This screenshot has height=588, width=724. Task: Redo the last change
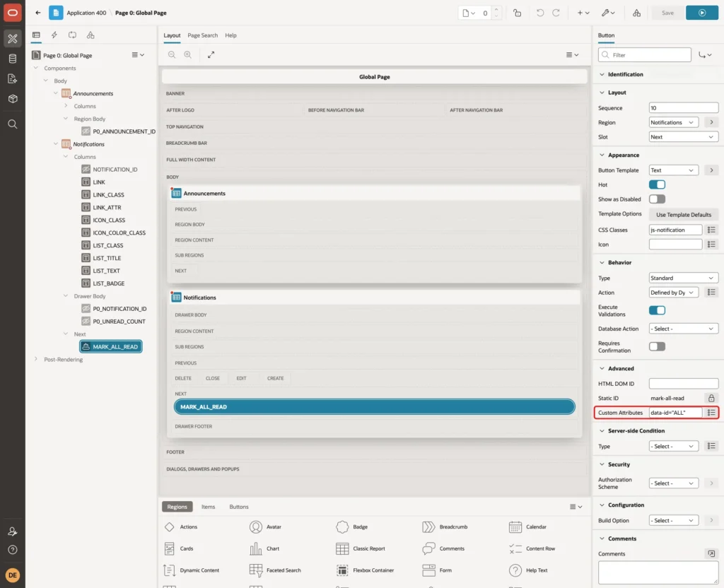[556, 13]
